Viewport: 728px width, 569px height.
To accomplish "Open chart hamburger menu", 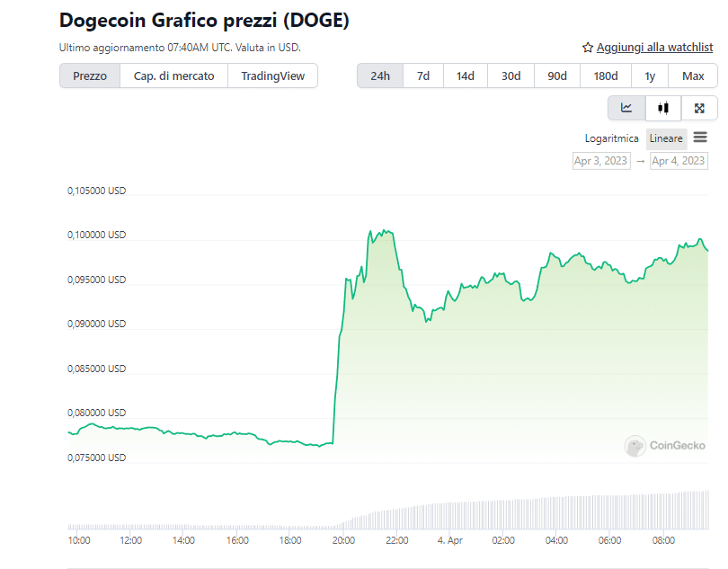I will pos(700,138).
